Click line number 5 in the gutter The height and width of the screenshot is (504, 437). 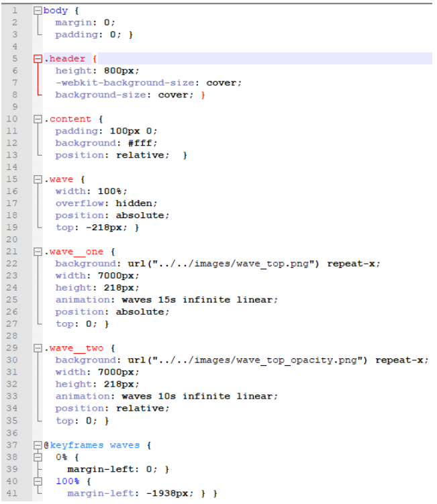(15, 59)
